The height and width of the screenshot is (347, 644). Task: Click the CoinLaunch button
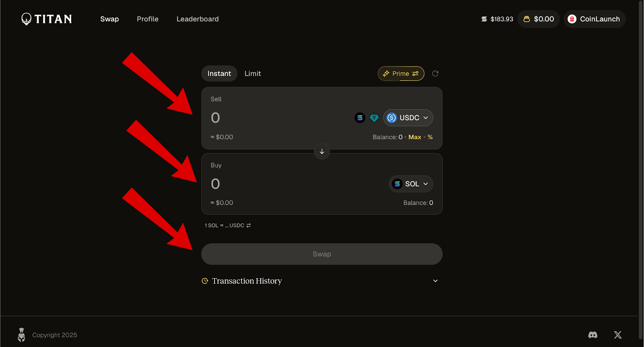594,19
